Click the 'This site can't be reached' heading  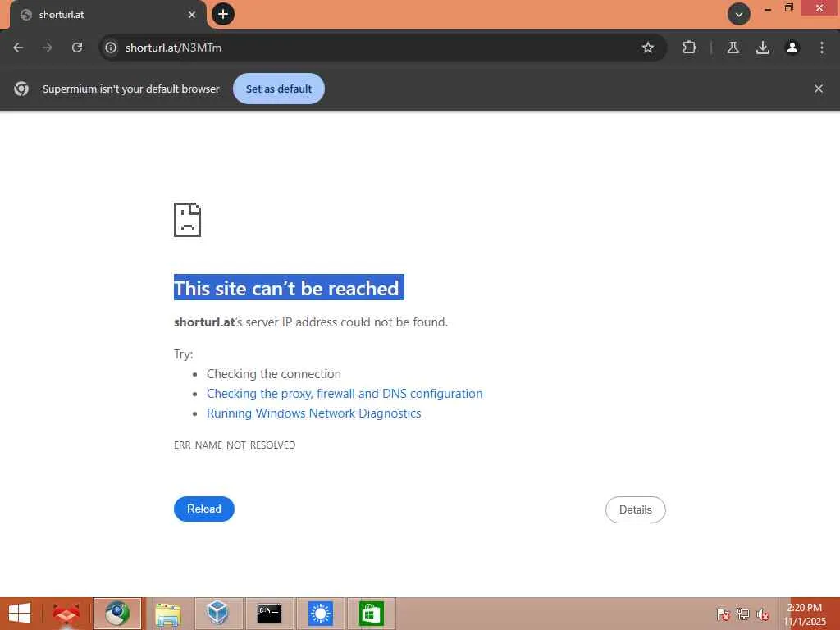coord(286,289)
